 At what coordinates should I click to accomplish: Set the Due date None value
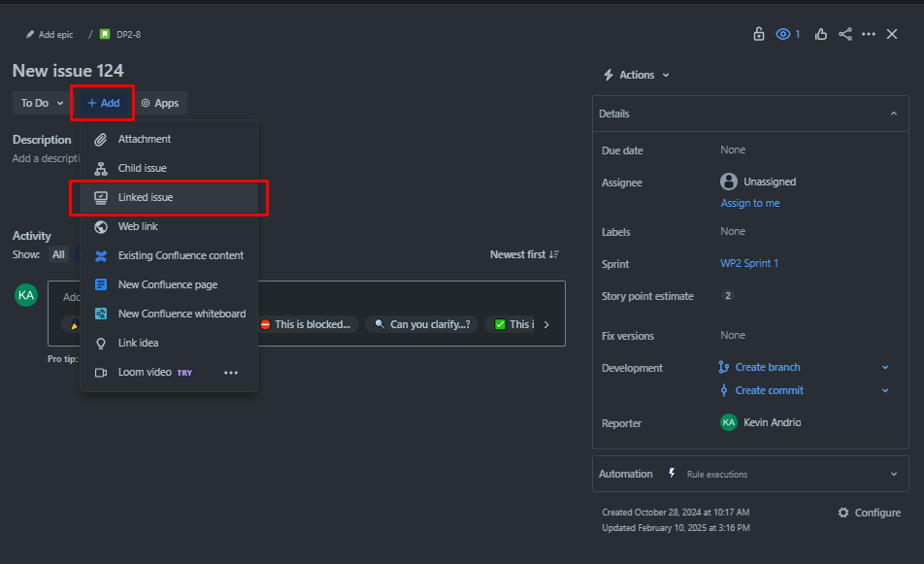[x=733, y=149]
